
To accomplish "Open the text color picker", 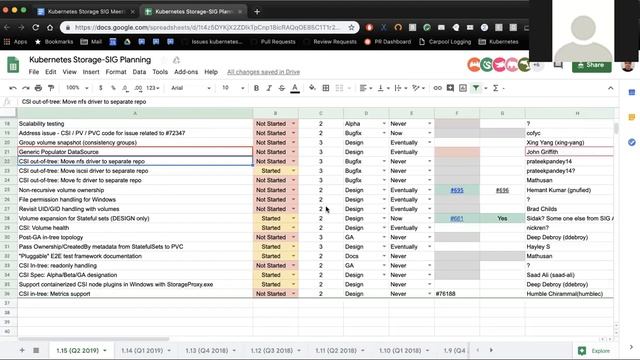I will tap(295, 88).
